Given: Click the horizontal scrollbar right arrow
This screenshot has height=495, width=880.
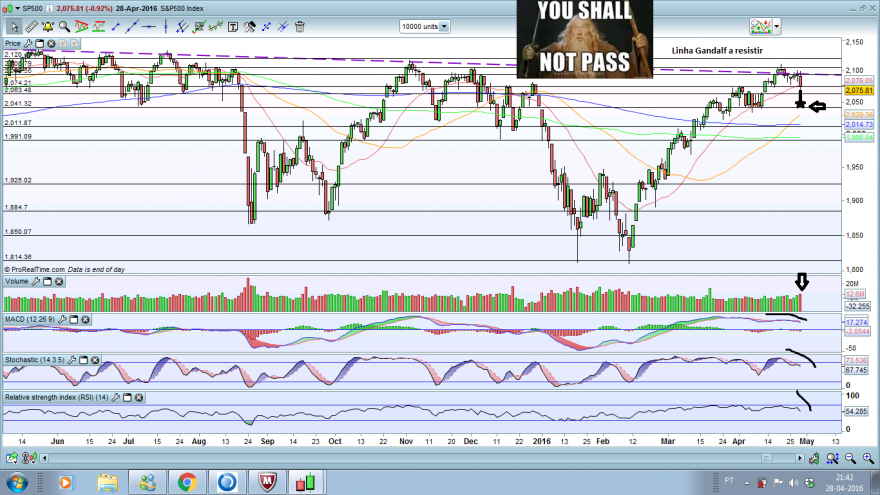Looking at the screenshot, I should click(x=800, y=459).
